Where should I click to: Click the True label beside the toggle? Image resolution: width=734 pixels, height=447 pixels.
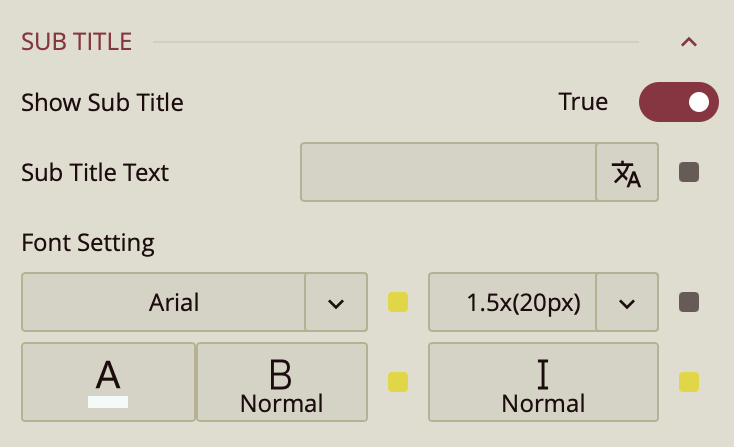583,102
